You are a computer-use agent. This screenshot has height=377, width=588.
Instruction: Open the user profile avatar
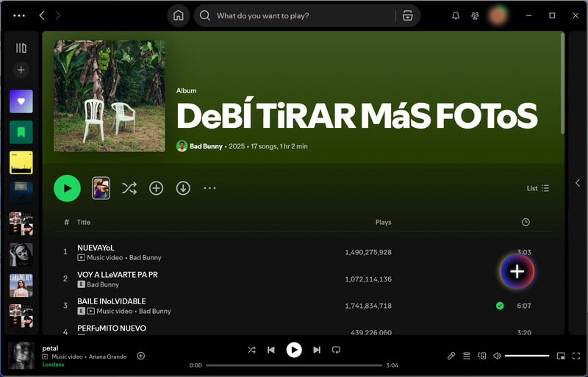coord(498,15)
